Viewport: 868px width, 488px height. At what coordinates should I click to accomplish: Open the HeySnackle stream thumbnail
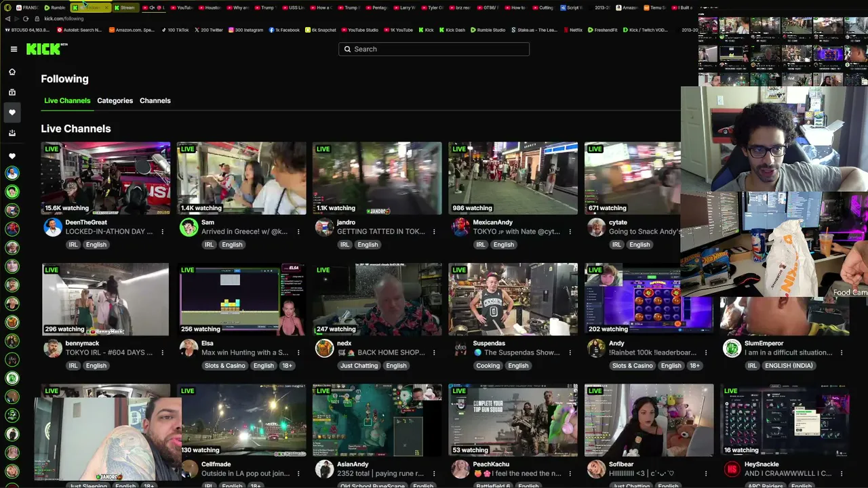click(x=785, y=420)
